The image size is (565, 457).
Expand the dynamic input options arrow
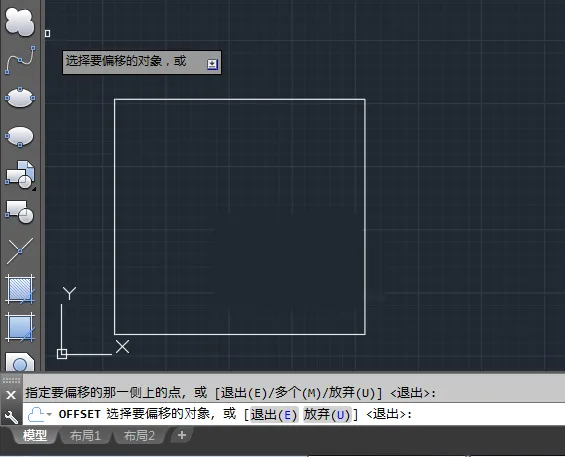click(212, 65)
